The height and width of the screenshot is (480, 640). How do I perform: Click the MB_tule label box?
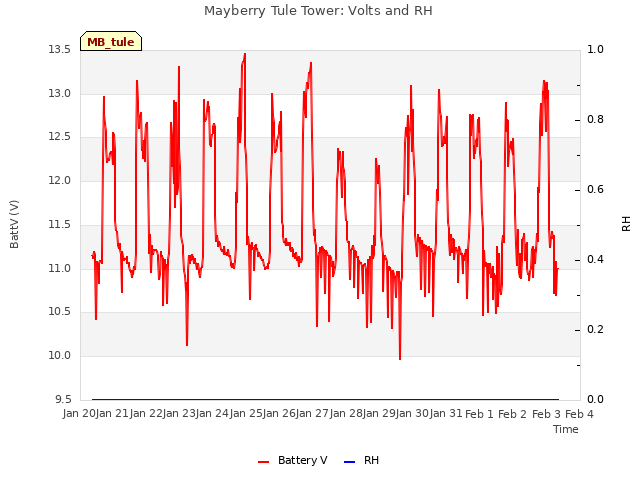coord(111,41)
